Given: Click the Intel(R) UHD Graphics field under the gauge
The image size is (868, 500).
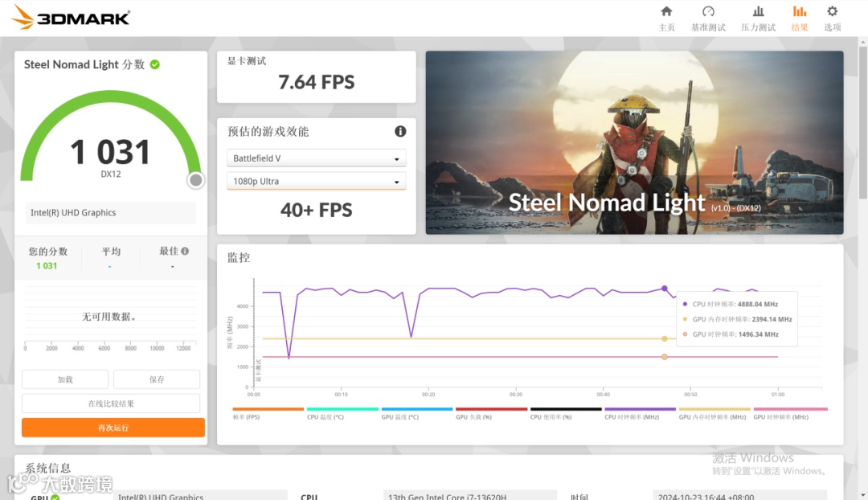Looking at the screenshot, I should 111,213.
